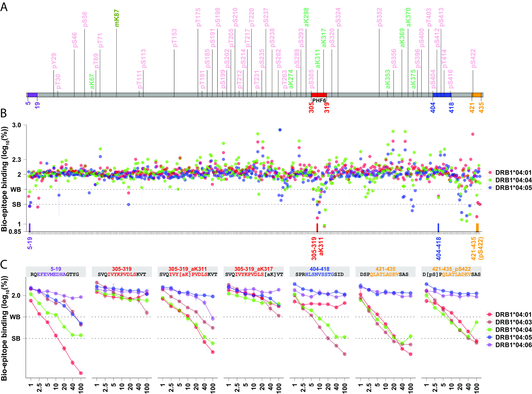Viewport: 532px width, 394px height.
Task: Click the 404-418 rotated label under panel B
Action: pos(439,249)
